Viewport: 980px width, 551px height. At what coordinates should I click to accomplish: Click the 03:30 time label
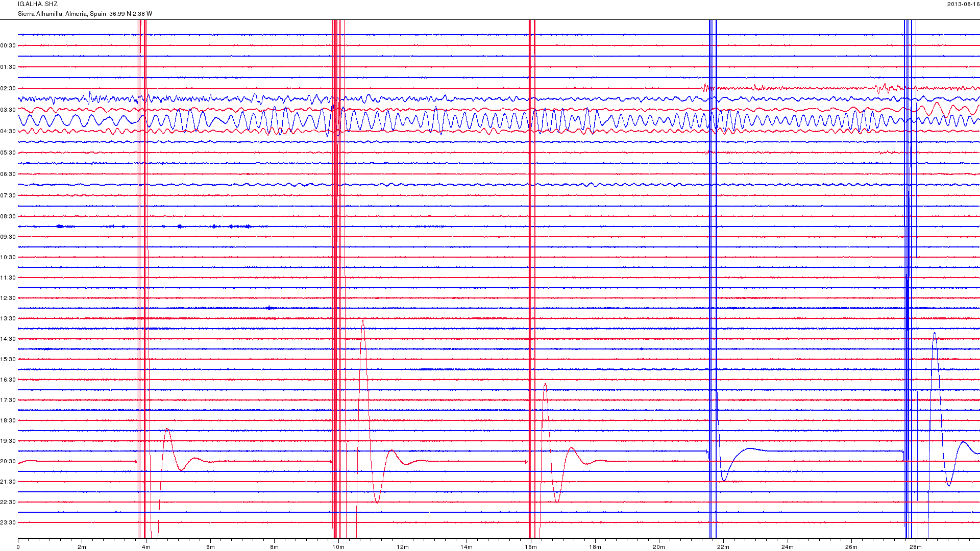click(x=8, y=110)
